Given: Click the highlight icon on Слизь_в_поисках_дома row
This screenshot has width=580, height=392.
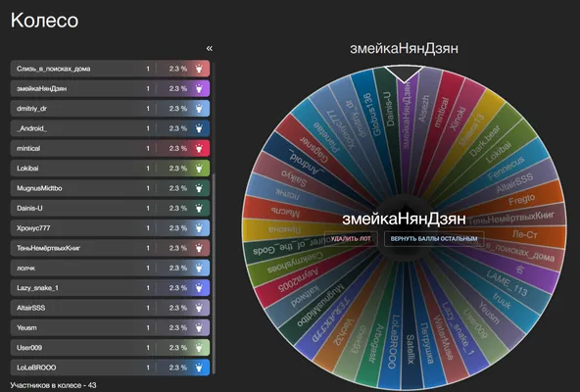Looking at the screenshot, I should tap(199, 69).
